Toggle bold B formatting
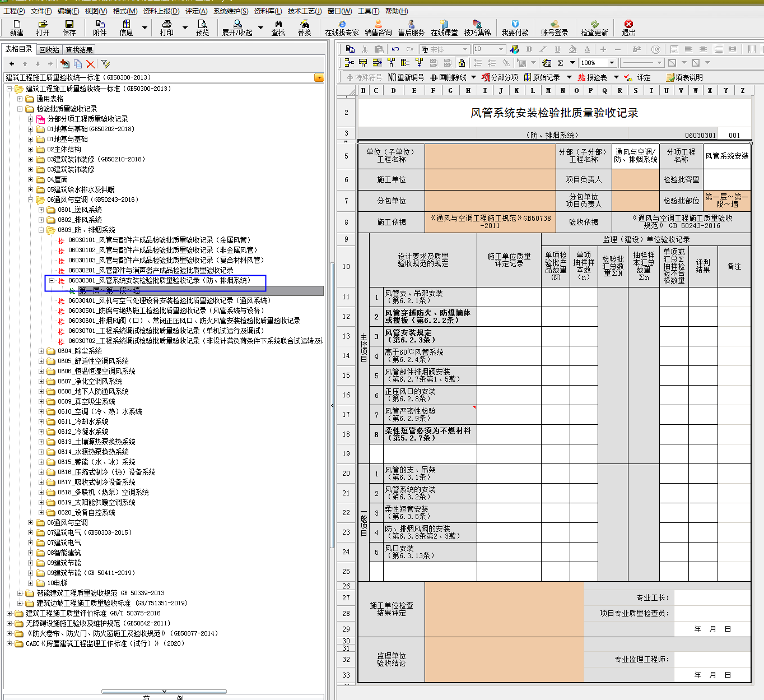Image resolution: width=764 pixels, height=700 pixels. coord(529,49)
